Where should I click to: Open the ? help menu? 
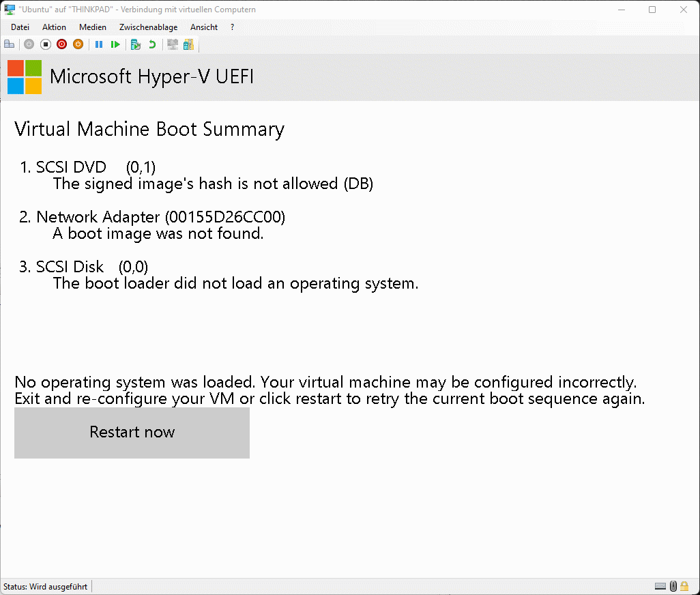[232, 27]
